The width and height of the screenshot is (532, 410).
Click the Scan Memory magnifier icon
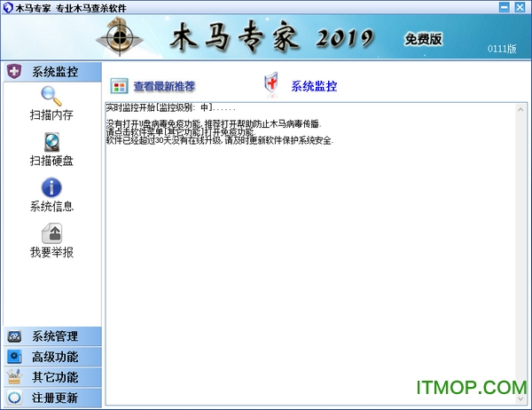[51, 96]
